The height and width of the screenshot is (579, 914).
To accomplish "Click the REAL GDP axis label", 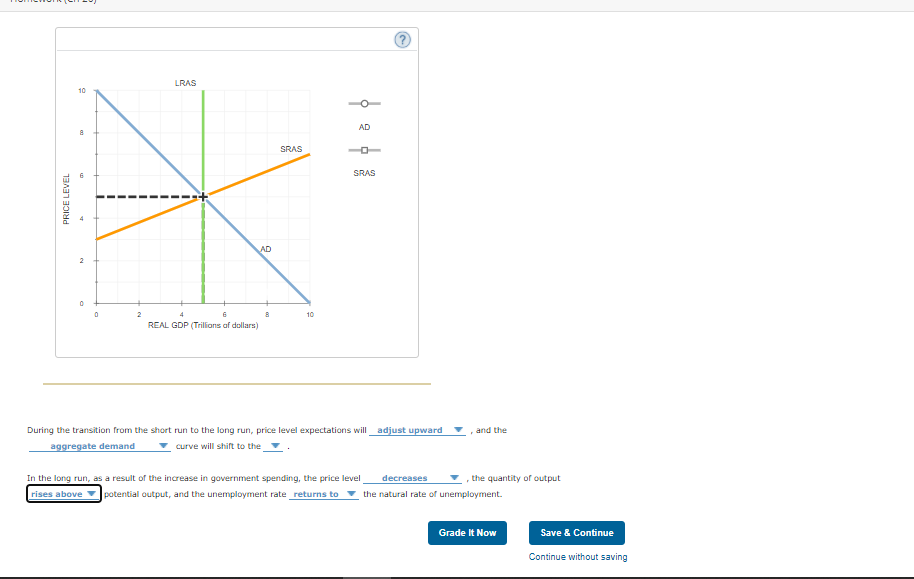I will pyautogui.click(x=204, y=325).
